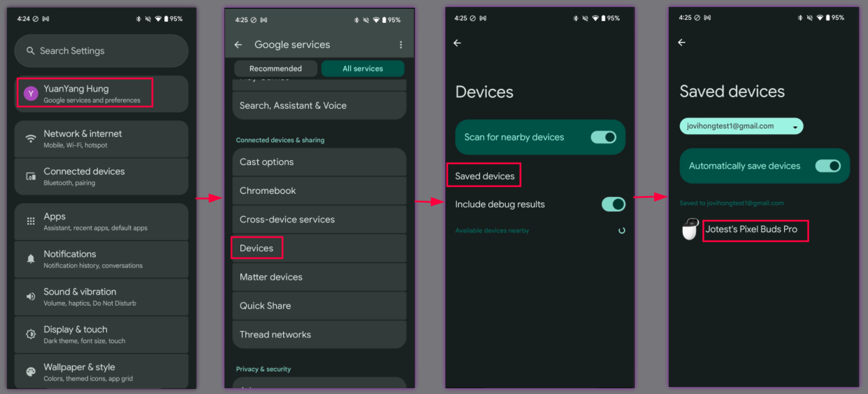Image resolution: width=868 pixels, height=394 pixels.
Task: Disable Automatically save devices
Action: (x=829, y=166)
